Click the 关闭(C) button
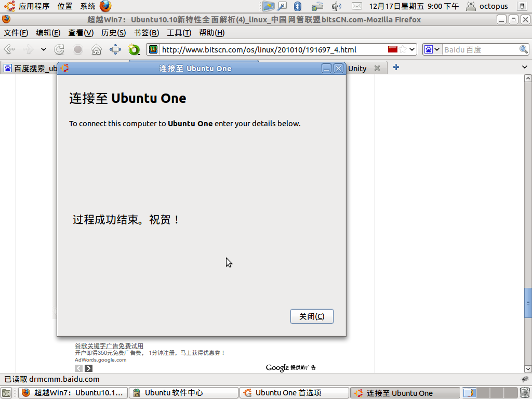Viewport: 532px width, 399px height. [312, 316]
